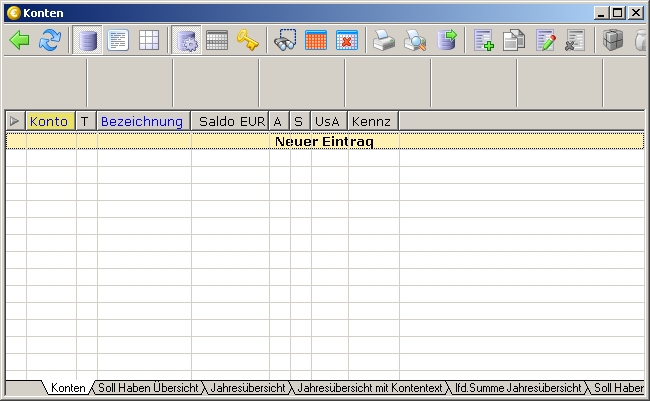Switch to Soll Haben Übersicht tab
Image resolution: width=650 pixels, height=401 pixels.
click(148, 388)
